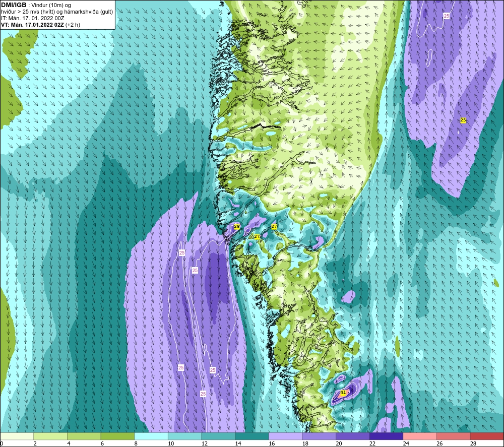Click the 10–12 m/s light teal legend swatch
This screenshot has height=447, width=504.
coord(185,436)
